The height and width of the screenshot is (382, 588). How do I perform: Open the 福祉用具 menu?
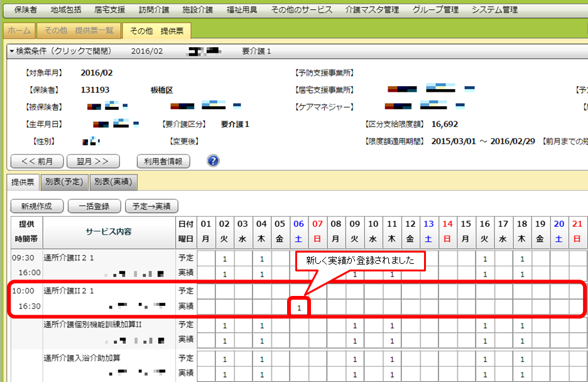tap(241, 9)
